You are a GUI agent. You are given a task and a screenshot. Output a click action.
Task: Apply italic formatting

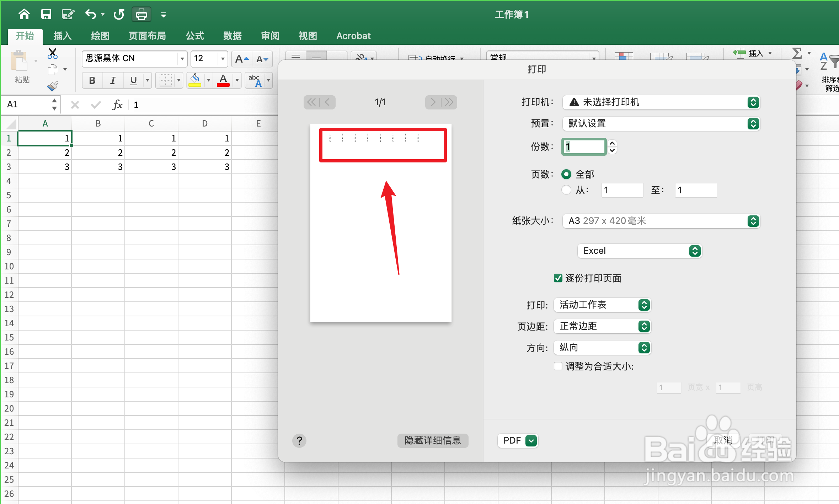[x=112, y=80]
